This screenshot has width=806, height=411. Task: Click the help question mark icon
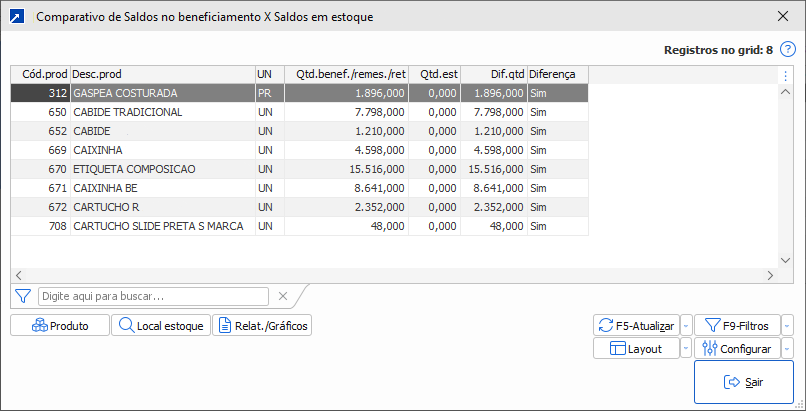point(787,49)
